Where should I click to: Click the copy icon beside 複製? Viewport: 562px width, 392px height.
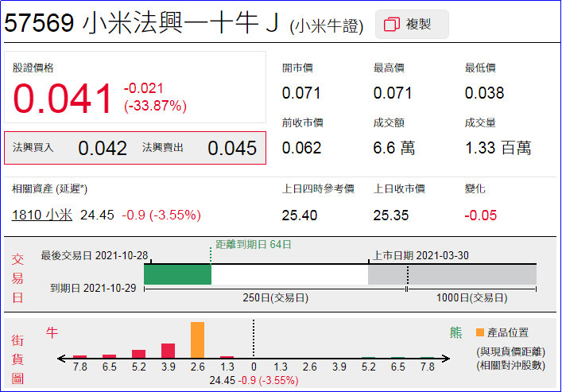(392, 25)
